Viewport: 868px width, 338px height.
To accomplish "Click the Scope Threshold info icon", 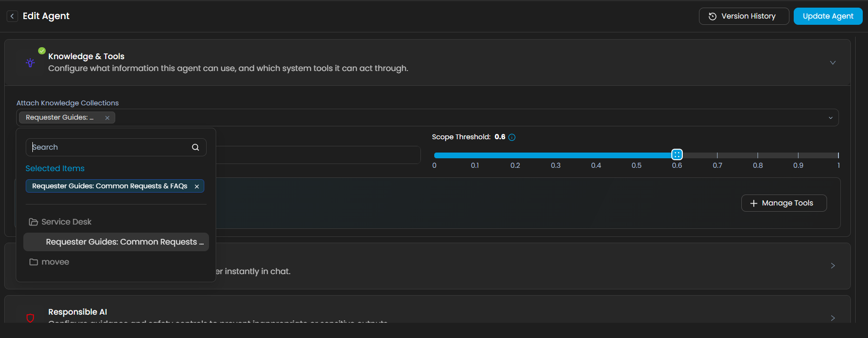I will point(512,137).
